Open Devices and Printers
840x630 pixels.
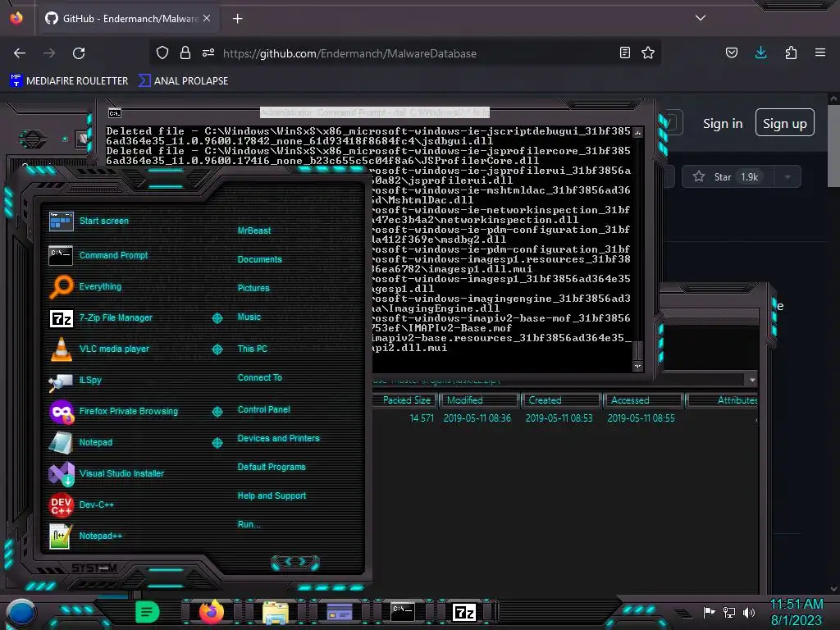click(279, 438)
